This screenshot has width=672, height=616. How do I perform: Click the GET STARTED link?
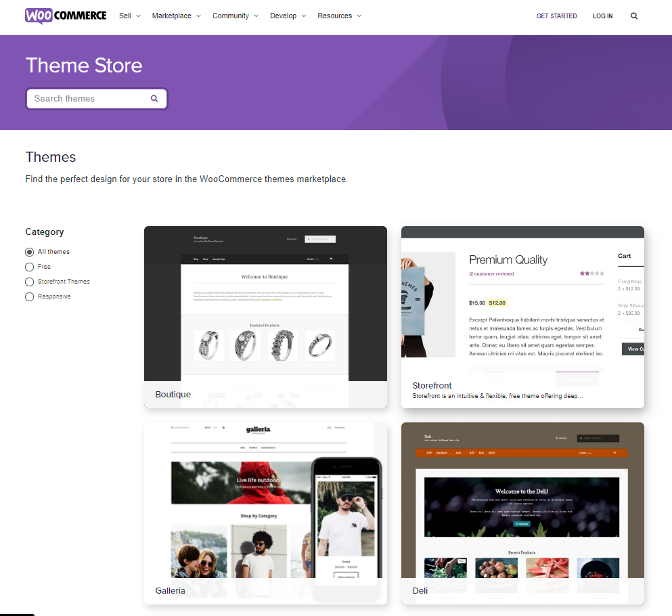556,16
